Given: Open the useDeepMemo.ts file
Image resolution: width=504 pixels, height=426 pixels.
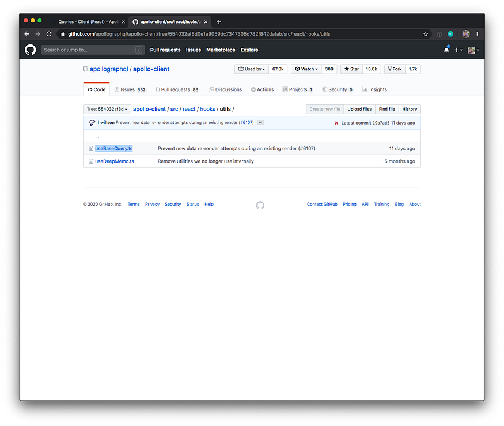Looking at the screenshot, I should [x=115, y=161].
